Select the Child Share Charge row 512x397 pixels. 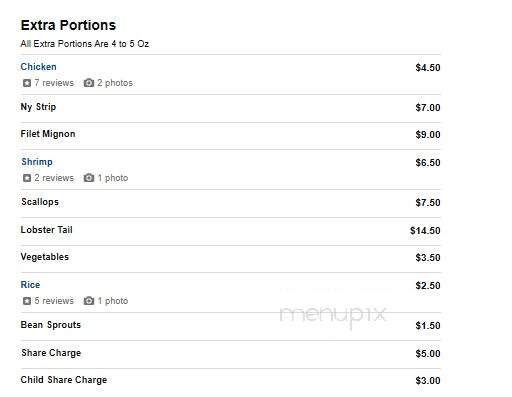tap(230, 381)
